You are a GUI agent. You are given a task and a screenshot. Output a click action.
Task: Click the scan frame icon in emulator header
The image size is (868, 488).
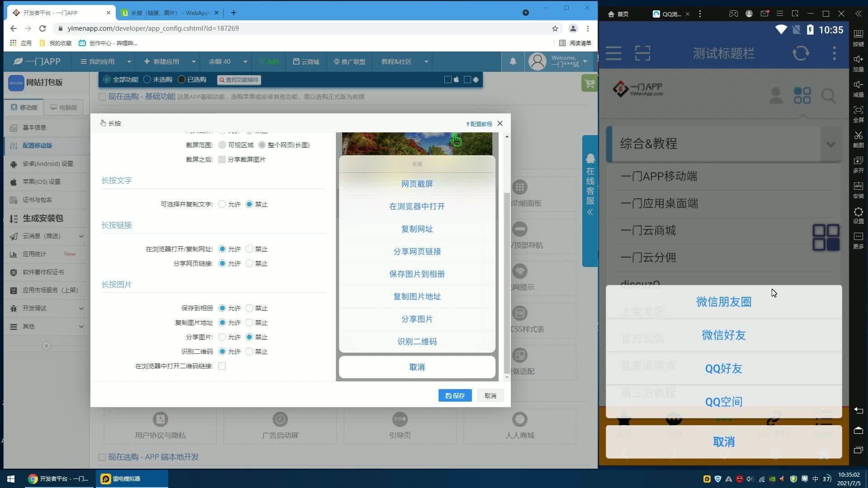642,53
